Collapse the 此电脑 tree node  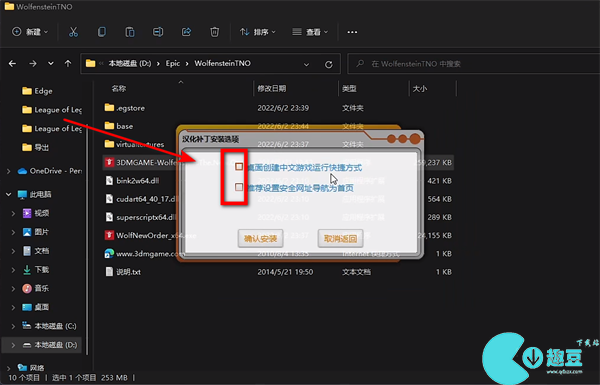click(8, 194)
